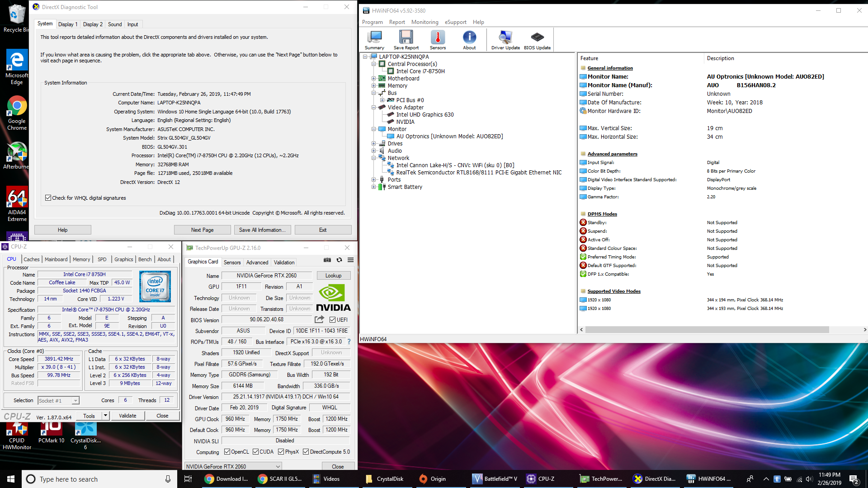Open the Validation tab in GPU-Z

click(x=284, y=263)
